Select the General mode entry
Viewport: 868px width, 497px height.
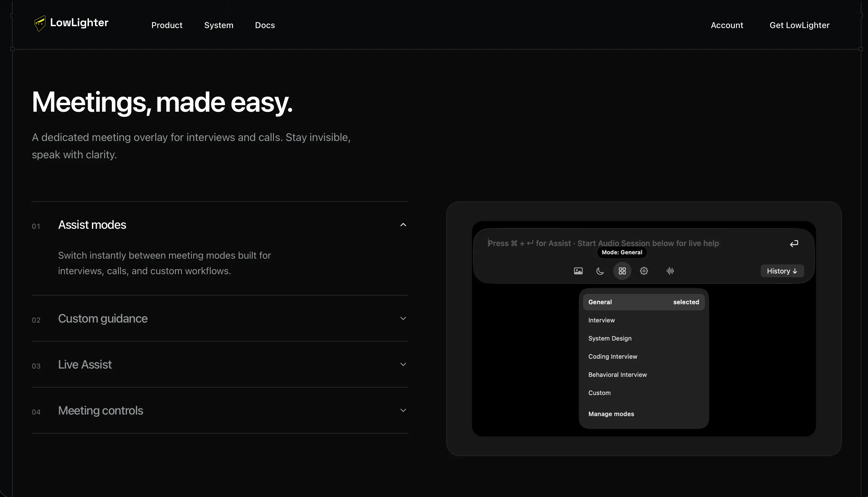[x=644, y=302]
